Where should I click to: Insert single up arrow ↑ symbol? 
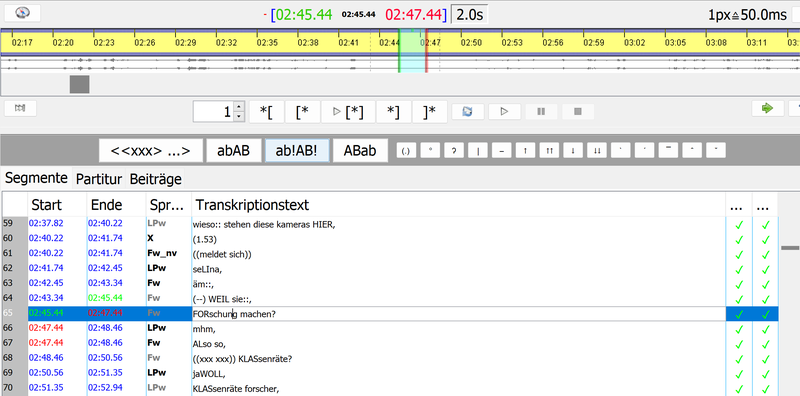tap(526, 151)
